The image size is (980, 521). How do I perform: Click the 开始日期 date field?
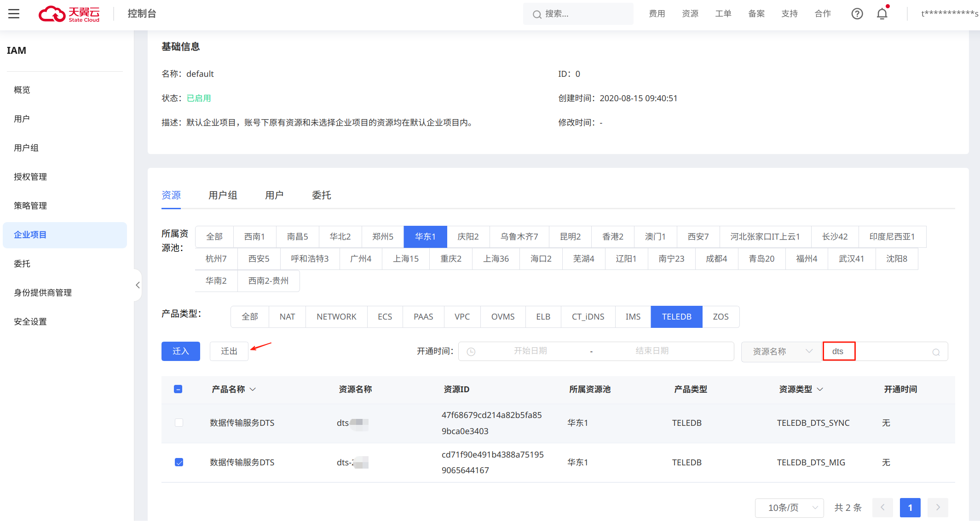(530, 351)
